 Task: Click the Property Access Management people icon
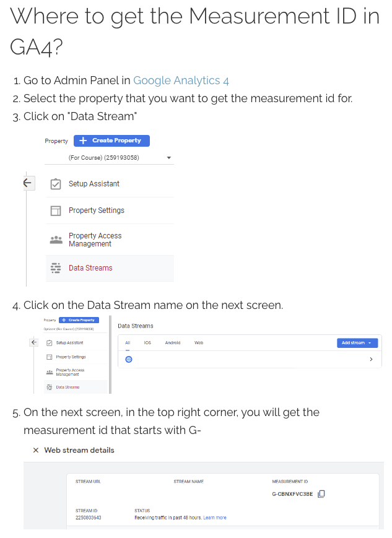pos(56,240)
